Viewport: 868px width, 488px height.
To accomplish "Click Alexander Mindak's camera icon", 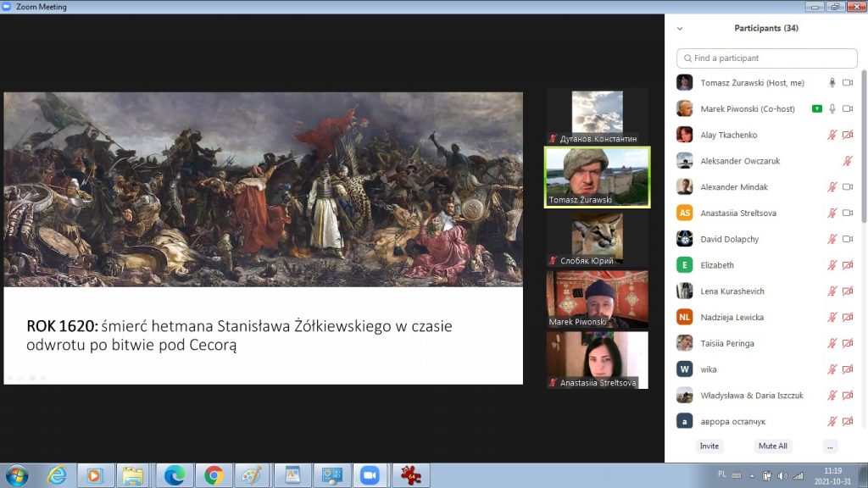I will click(x=847, y=187).
